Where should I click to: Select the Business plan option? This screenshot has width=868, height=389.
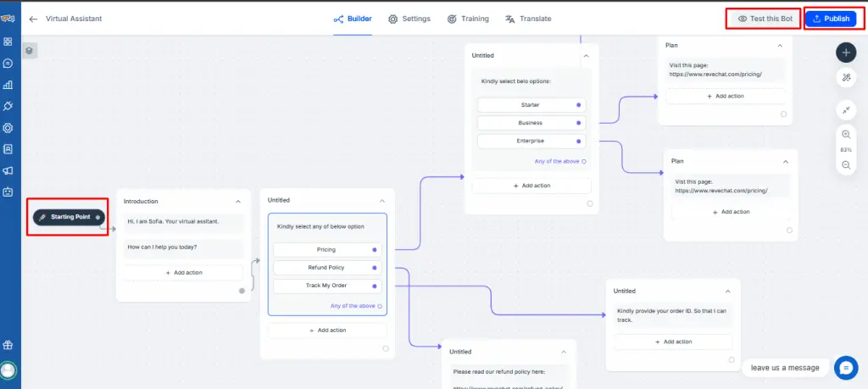tap(531, 123)
